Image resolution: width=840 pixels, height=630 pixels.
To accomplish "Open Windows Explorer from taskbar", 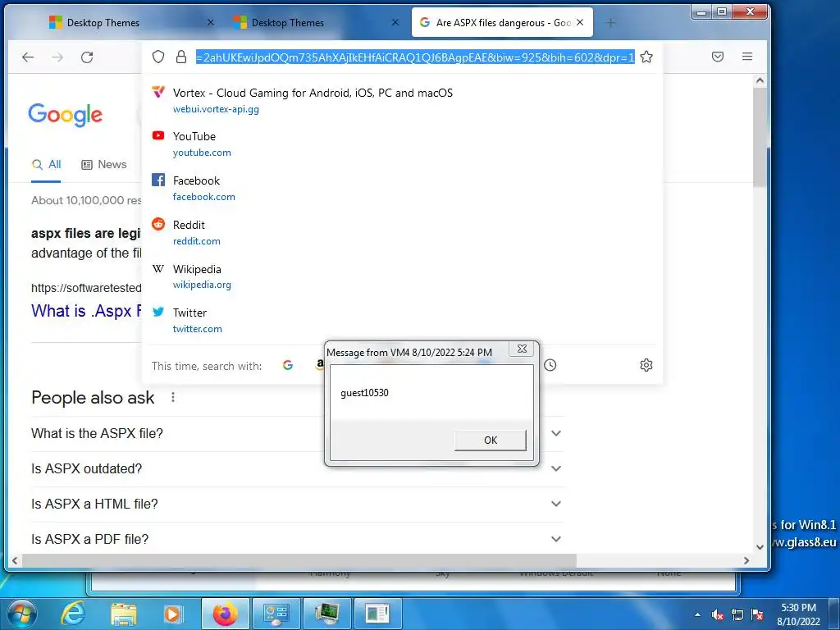I will pyautogui.click(x=123, y=614).
